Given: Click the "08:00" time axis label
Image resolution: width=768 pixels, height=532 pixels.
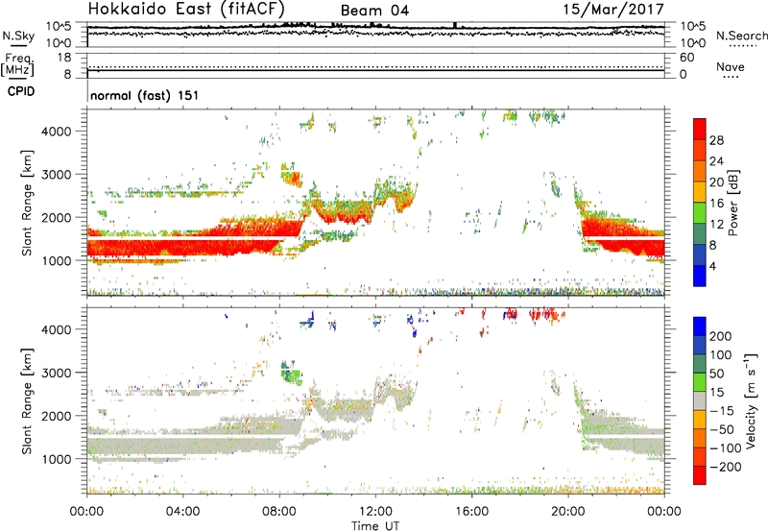Looking at the screenshot, I should point(279,512).
